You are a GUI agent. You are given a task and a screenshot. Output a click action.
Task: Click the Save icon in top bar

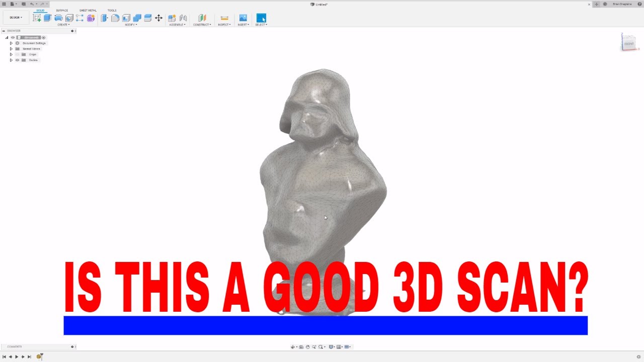(x=23, y=4)
